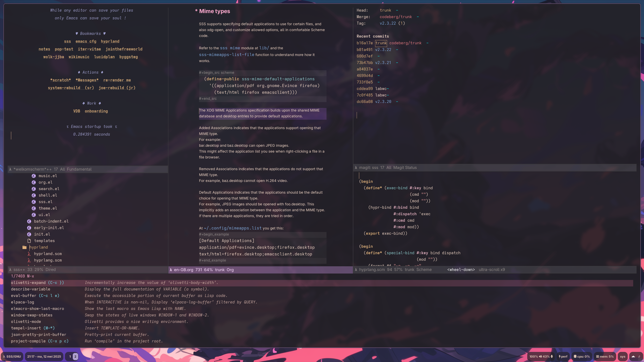Select eval-buffer in M-x completions

coord(322,296)
